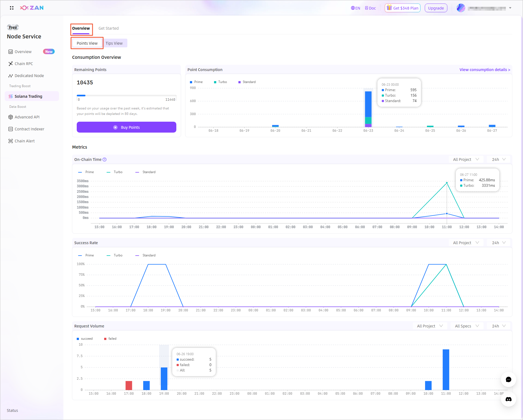Click the 06-23 consumption bar
The image size is (523, 420).
click(x=368, y=109)
